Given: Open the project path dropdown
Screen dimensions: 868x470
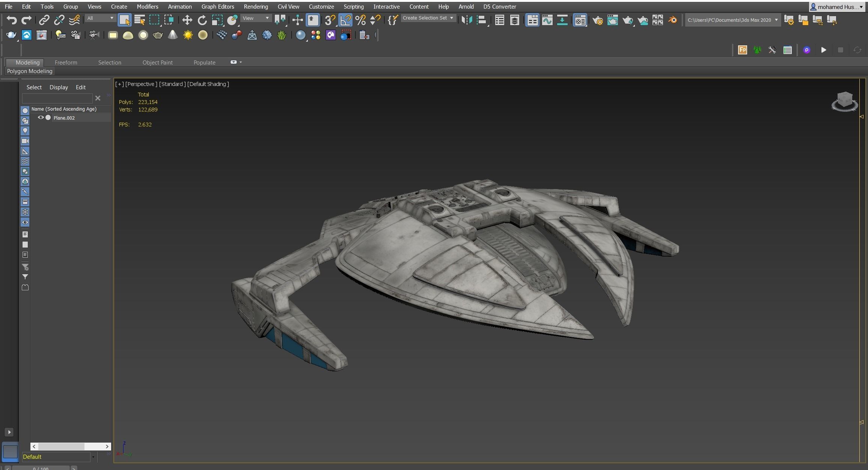Looking at the screenshot, I should click(732, 20).
